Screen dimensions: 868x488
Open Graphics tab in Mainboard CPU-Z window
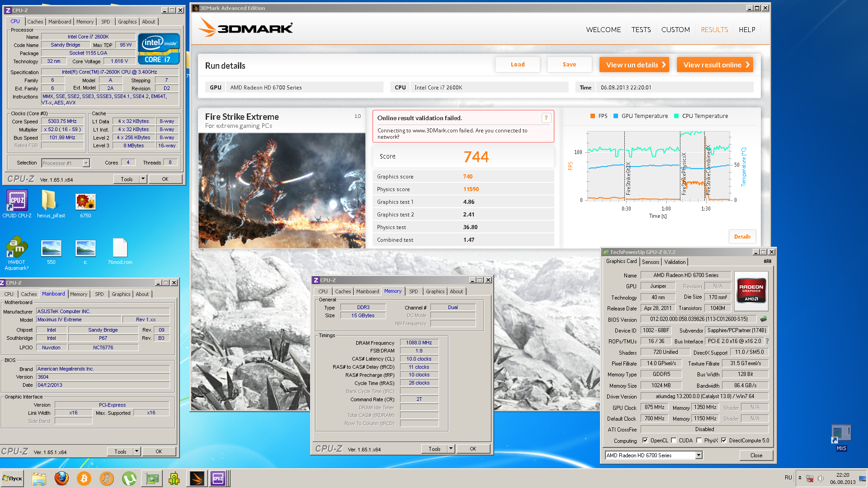(121, 294)
